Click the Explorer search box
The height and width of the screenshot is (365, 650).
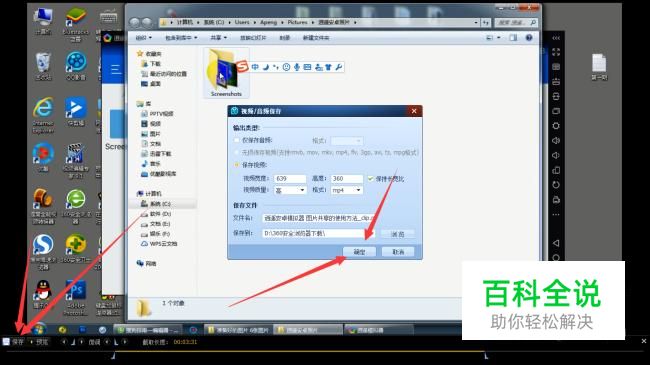pos(516,22)
